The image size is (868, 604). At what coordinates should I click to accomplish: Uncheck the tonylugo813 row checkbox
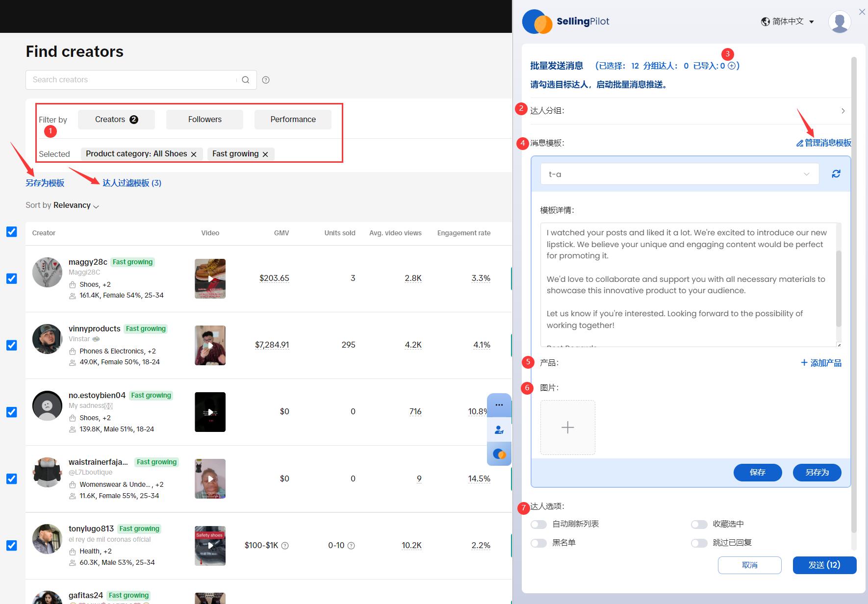pos(12,546)
